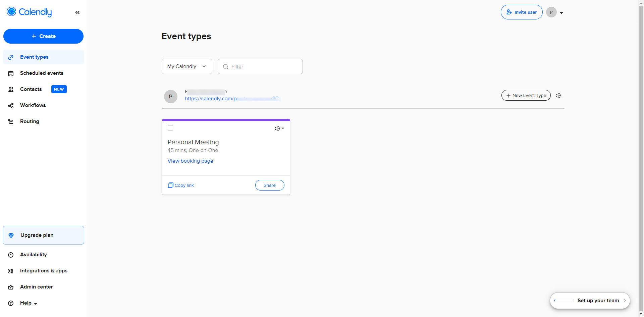
Task: Click the P avatar in top right
Action: tap(551, 12)
